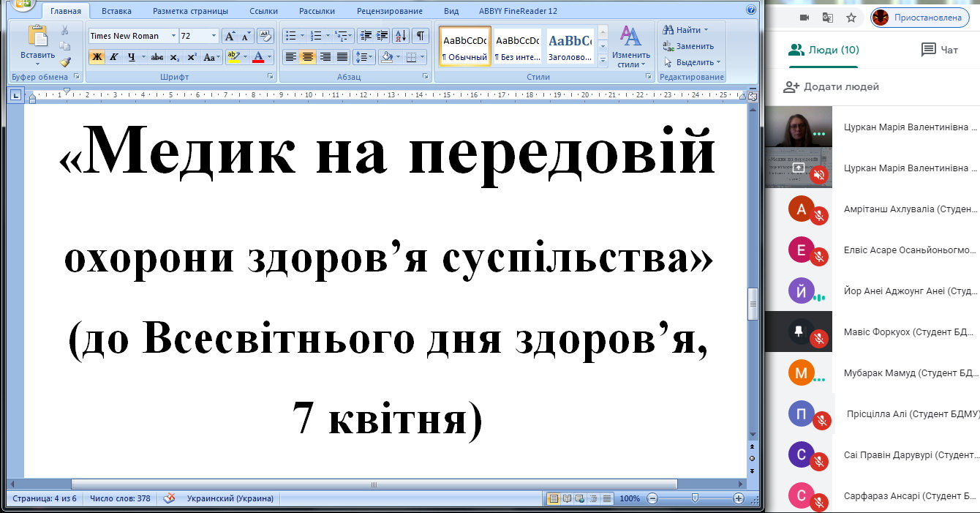This screenshot has height=513, width=980.
Task: Switch to the Вставка ribbon tab
Action: pyautogui.click(x=117, y=11)
